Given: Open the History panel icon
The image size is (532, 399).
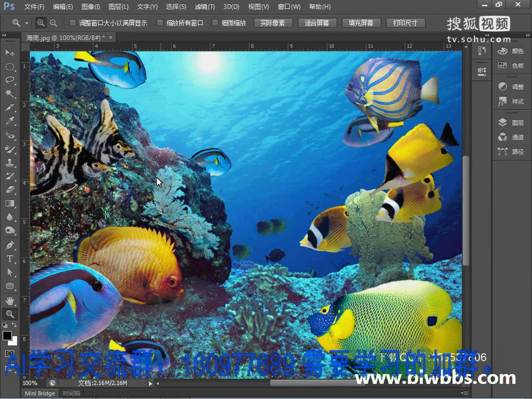Looking at the screenshot, I should click(x=482, y=51).
